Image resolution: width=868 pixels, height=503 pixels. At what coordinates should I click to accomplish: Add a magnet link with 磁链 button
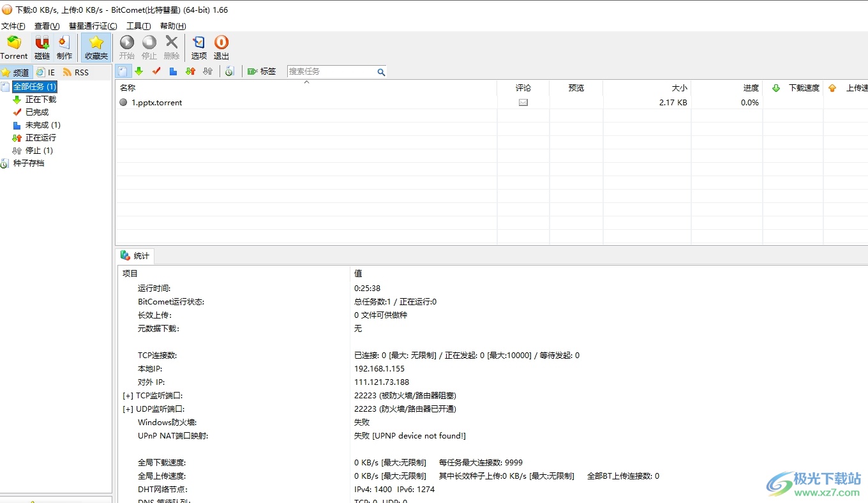42,48
